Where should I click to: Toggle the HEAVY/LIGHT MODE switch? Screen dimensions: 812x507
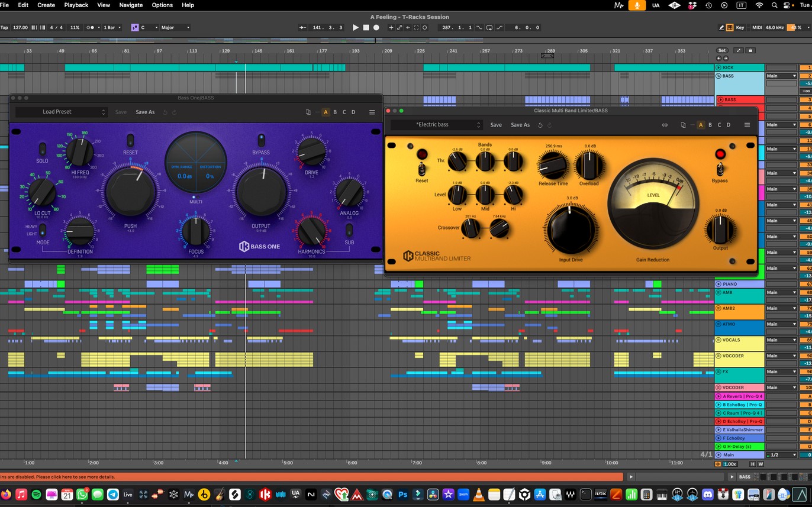(42, 230)
